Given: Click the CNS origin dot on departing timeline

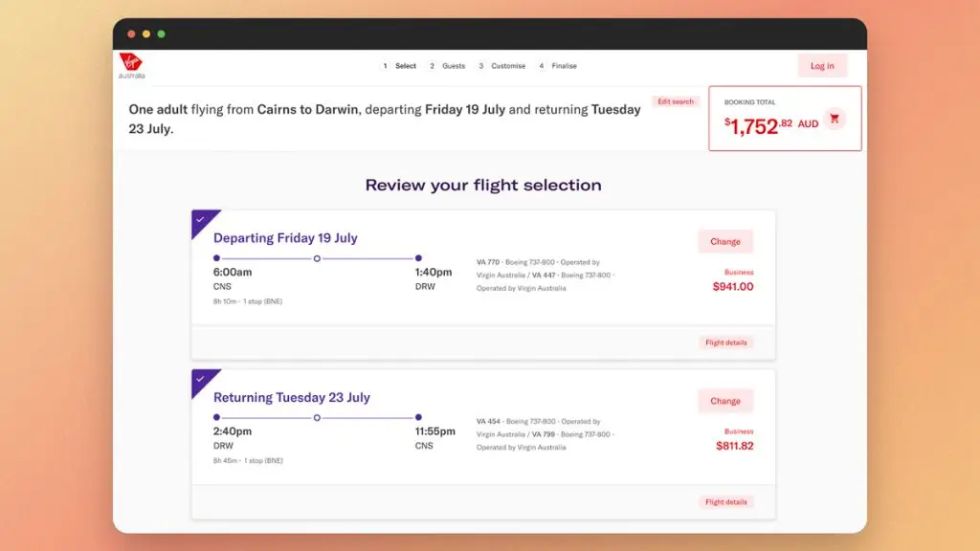Looking at the screenshot, I should click(x=217, y=258).
